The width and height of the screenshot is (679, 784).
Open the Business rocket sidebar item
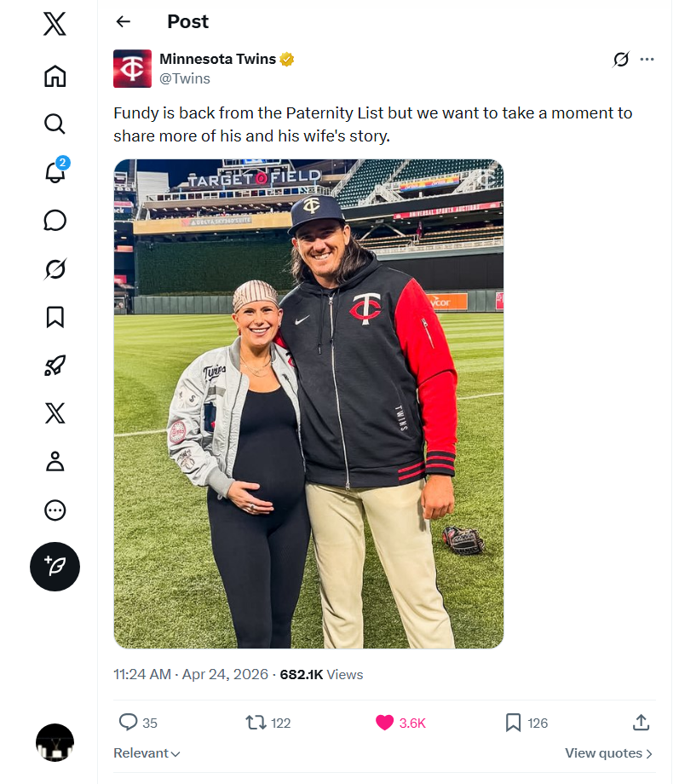click(x=55, y=366)
